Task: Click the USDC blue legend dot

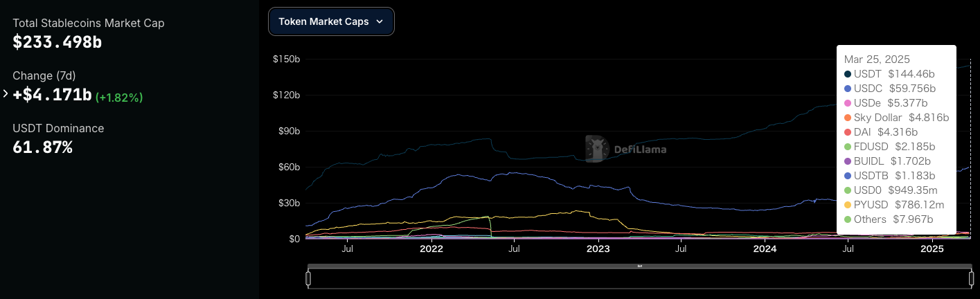Action: point(848,89)
